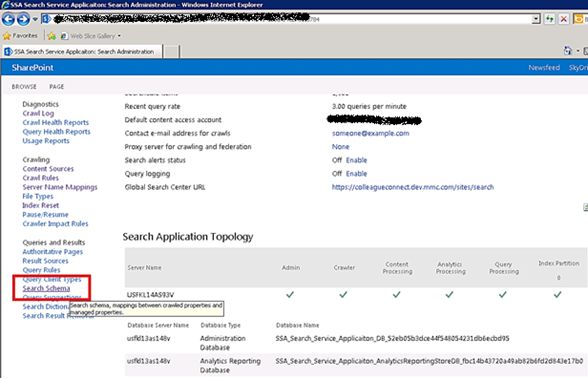Click the Refresh page icon
Image resolution: width=588 pixels, height=379 pixels.
pos(549,19)
